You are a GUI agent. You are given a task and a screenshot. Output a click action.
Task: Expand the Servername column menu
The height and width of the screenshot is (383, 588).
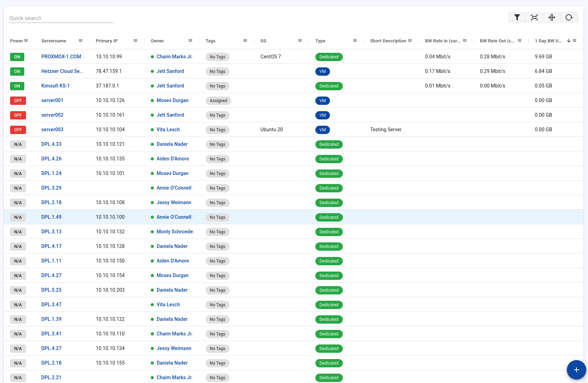coord(81,41)
